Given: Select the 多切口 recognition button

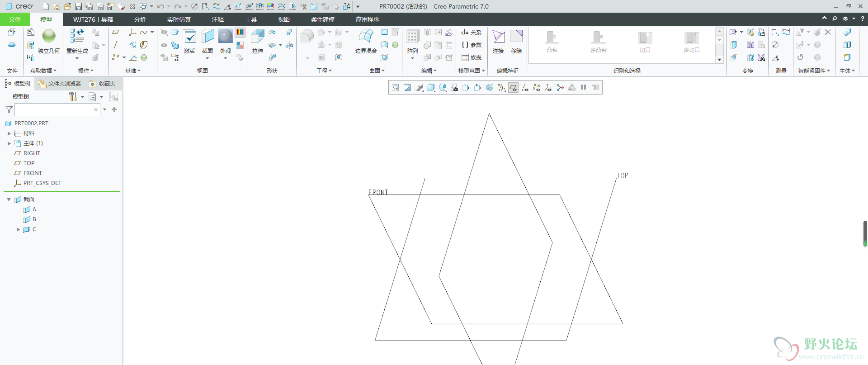Looking at the screenshot, I should (x=692, y=43).
